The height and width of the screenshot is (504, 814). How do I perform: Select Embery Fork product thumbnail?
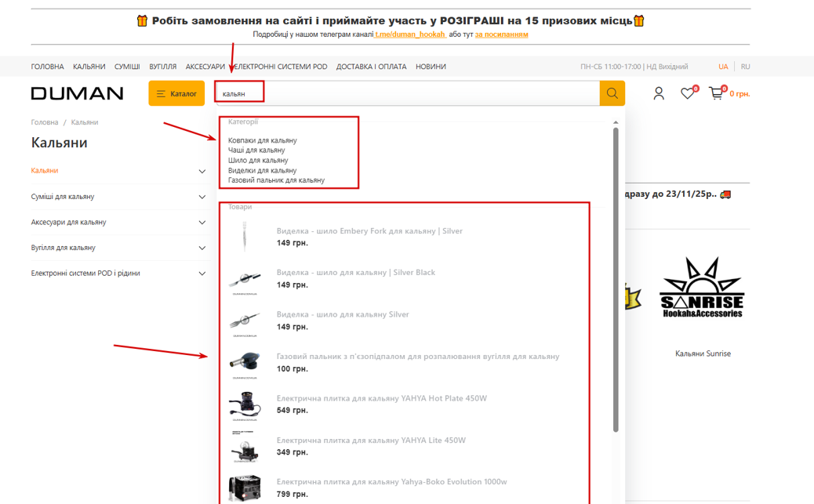[245, 237]
